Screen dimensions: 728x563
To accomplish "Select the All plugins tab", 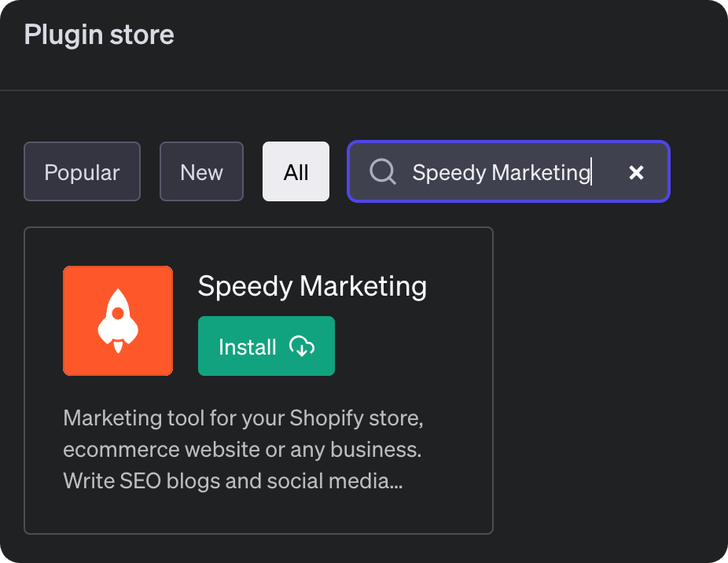I will click(296, 171).
